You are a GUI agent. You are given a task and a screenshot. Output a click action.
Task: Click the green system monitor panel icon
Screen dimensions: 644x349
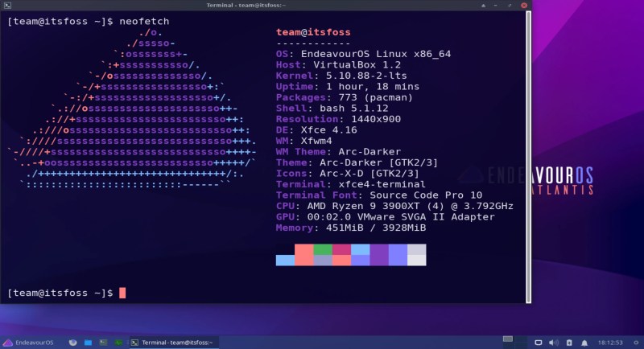point(118,342)
